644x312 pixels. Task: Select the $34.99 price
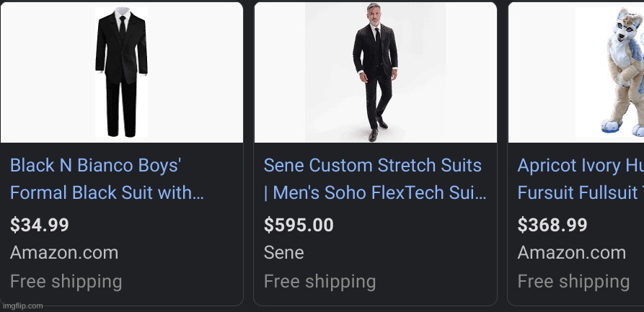tap(40, 225)
